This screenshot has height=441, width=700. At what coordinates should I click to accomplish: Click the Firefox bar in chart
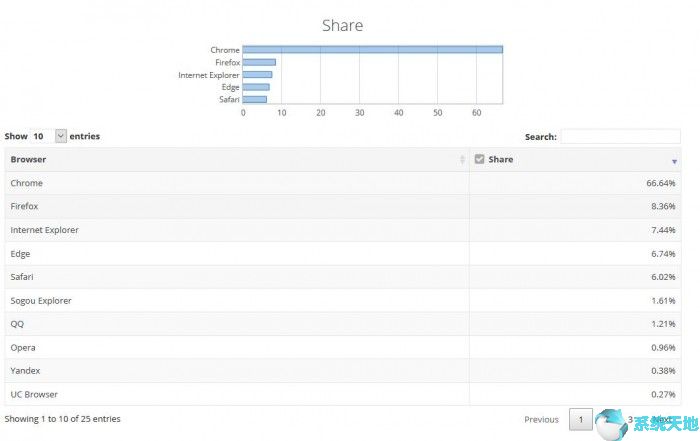259,62
